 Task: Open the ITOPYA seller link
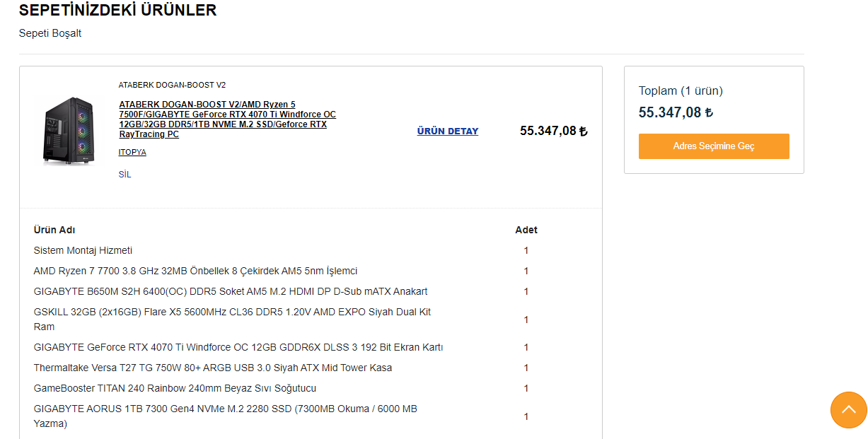pyautogui.click(x=132, y=152)
